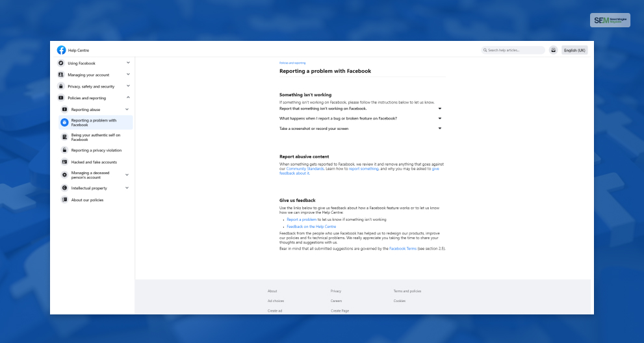Select Using Facebook in sidebar

tap(81, 63)
